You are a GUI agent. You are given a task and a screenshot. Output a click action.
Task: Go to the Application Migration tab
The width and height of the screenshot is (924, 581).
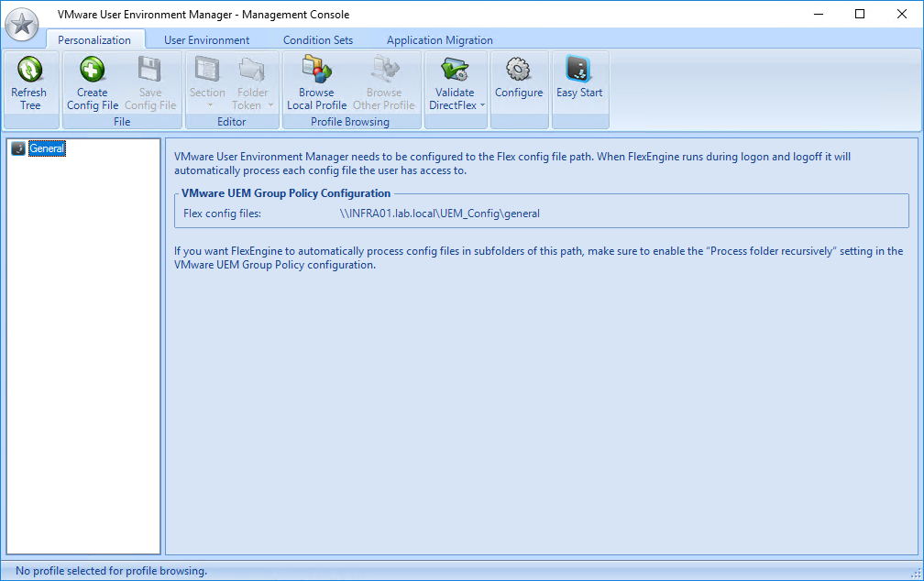[439, 40]
